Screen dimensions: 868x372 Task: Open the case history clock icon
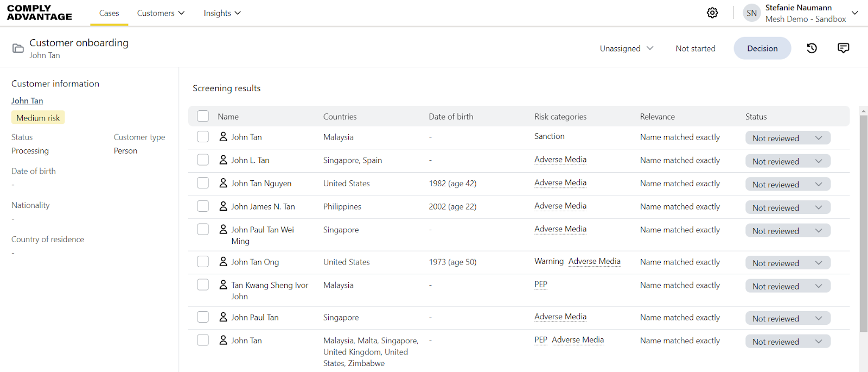[x=812, y=48]
